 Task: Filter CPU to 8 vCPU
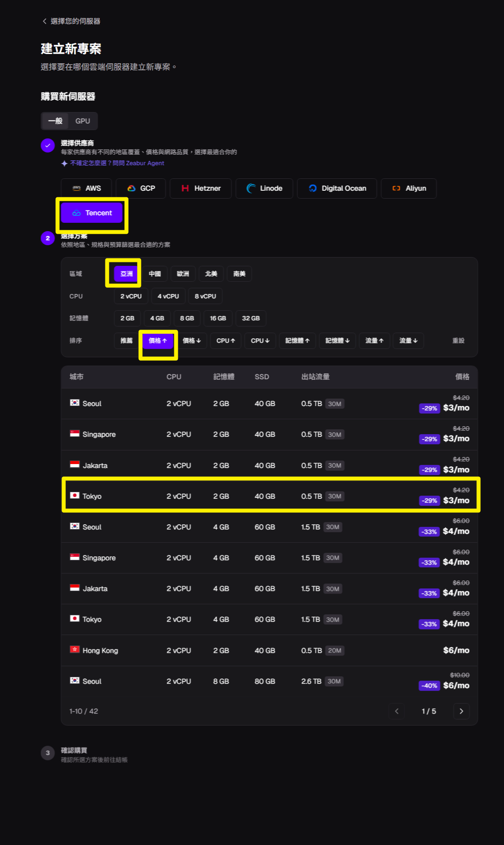(205, 296)
